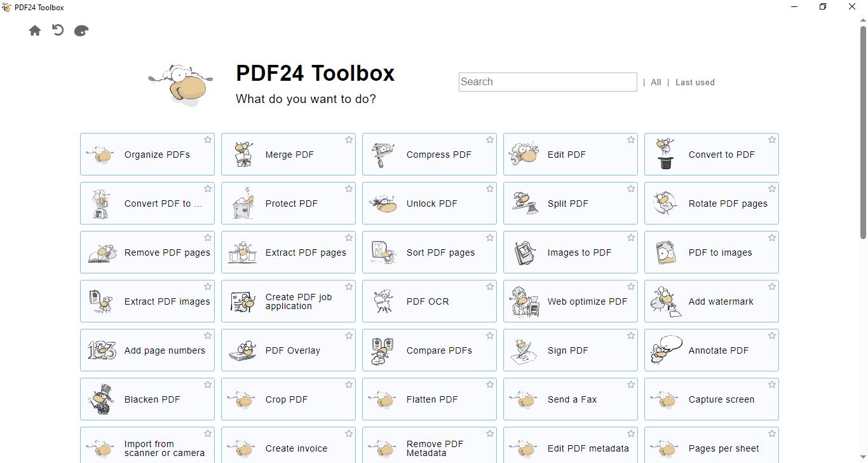Open the Unlock PDF tool icon

(383, 204)
